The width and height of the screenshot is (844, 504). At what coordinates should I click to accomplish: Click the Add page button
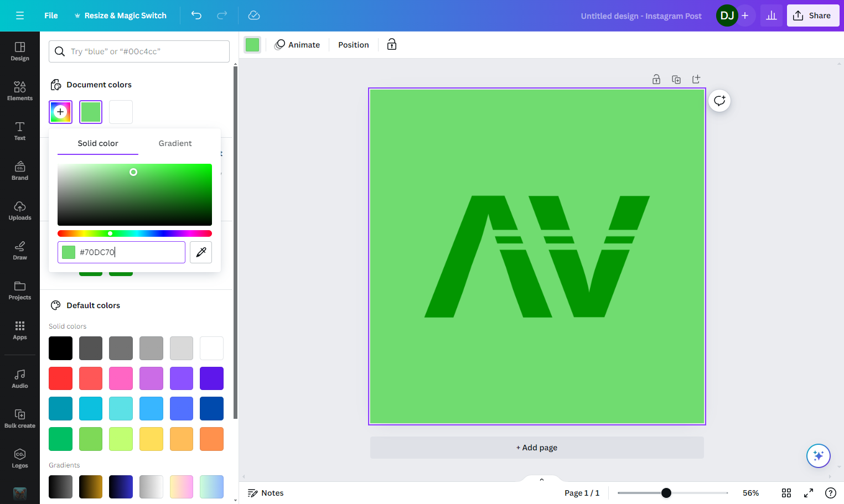click(x=537, y=448)
